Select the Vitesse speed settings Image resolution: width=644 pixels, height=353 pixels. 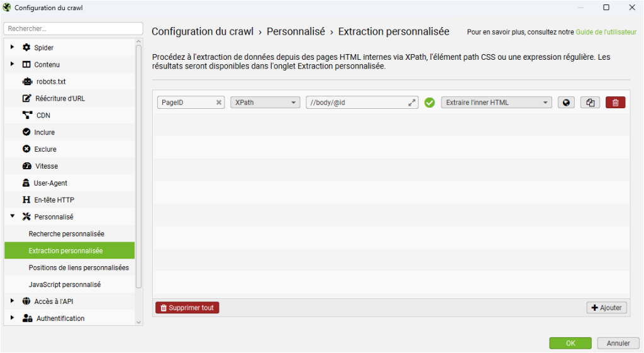pos(46,166)
